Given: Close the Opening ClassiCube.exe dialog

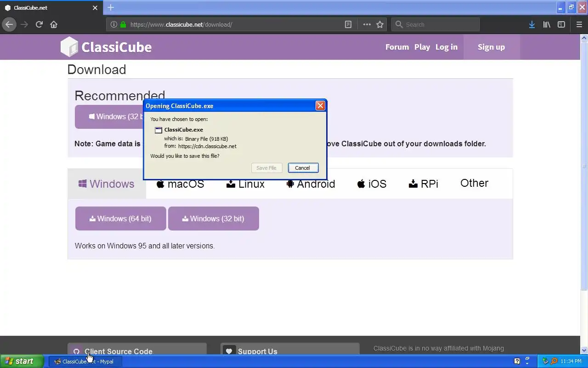Looking at the screenshot, I should tap(320, 106).
